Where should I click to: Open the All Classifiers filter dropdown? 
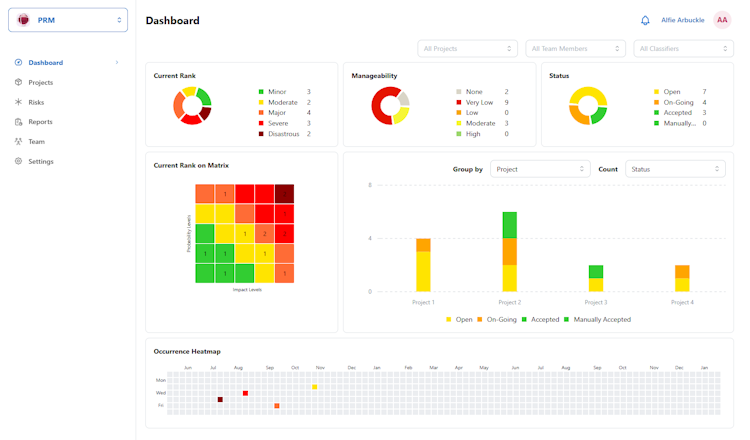[684, 48]
